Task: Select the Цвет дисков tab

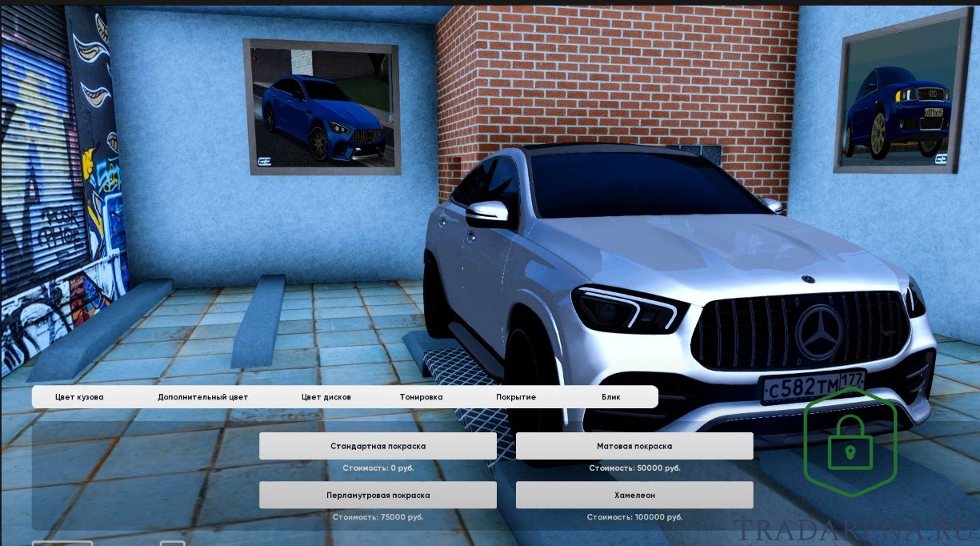Action: pos(326,397)
